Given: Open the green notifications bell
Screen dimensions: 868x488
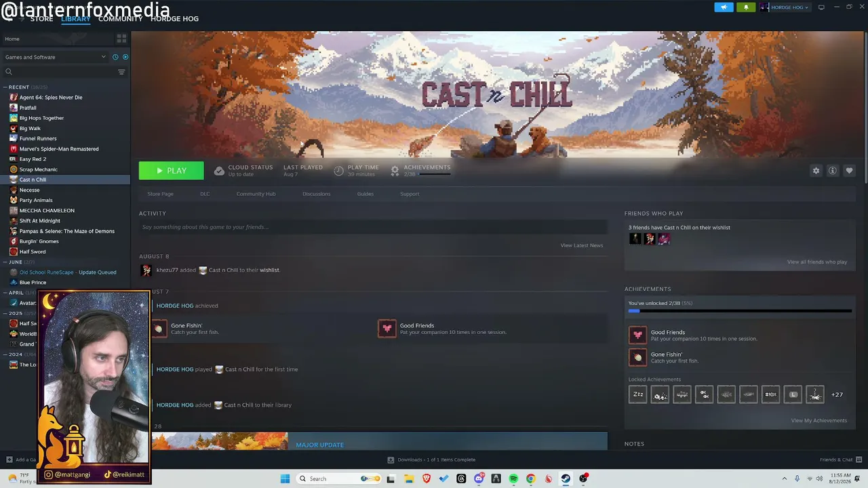Looking at the screenshot, I should click(746, 7).
